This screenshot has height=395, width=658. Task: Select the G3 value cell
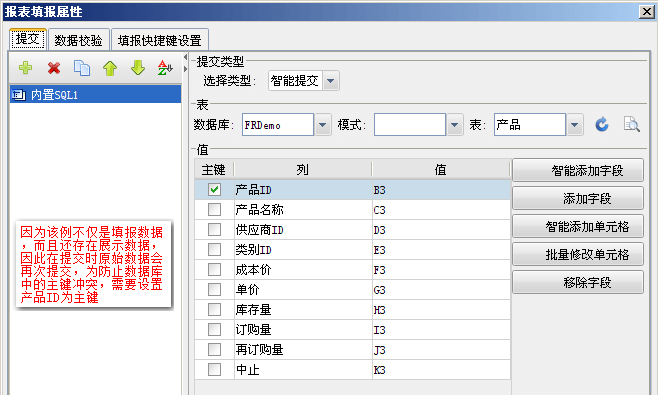[x=441, y=290]
